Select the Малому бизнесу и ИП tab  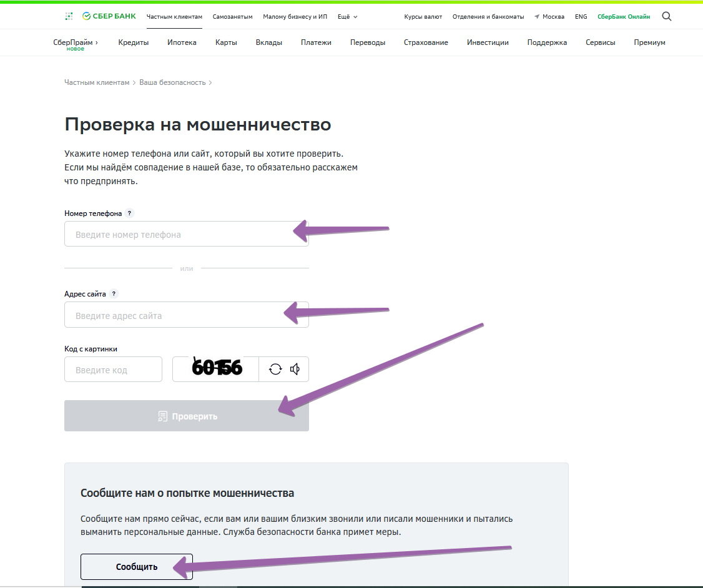click(295, 17)
